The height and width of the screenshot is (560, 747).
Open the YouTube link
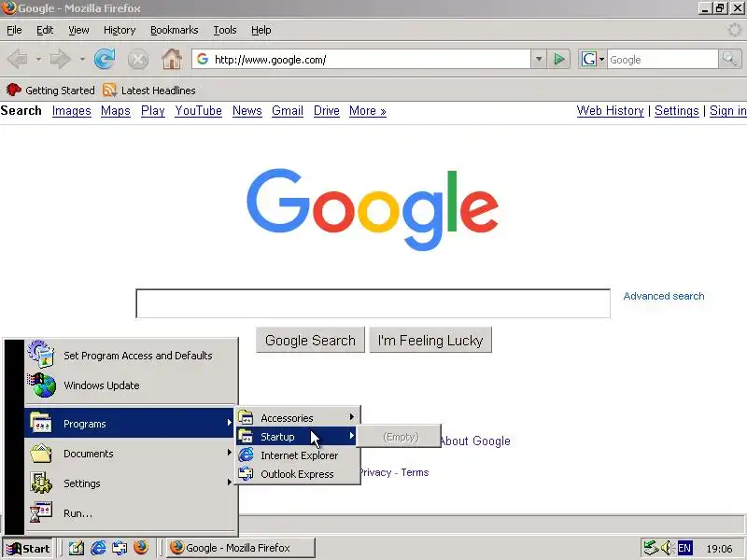tap(198, 111)
